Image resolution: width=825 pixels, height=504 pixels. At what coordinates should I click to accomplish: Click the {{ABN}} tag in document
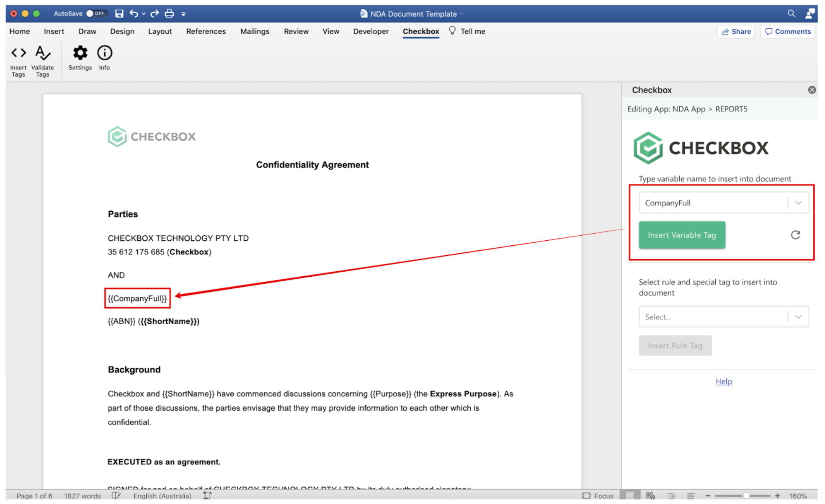(x=121, y=321)
